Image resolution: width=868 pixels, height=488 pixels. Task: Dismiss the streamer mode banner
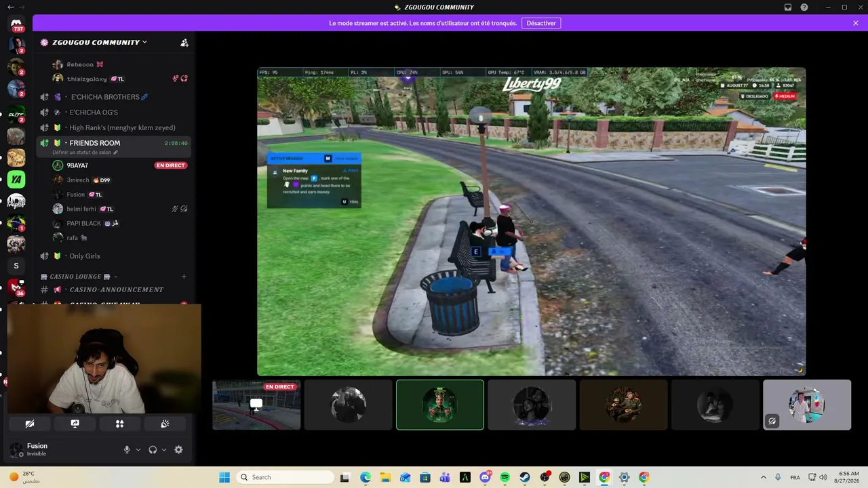(x=856, y=23)
